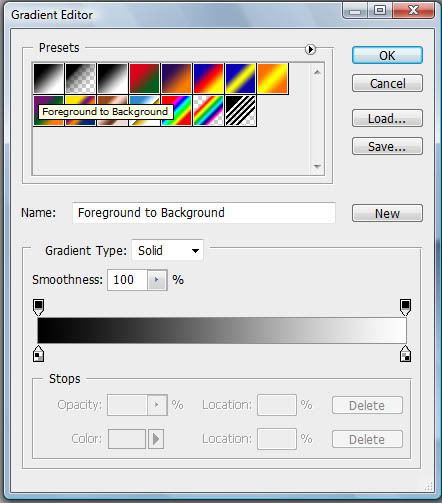The width and height of the screenshot is (442, 503).
Task: Pick the blue red yellow gradient preset
Action: click(209, 79)
